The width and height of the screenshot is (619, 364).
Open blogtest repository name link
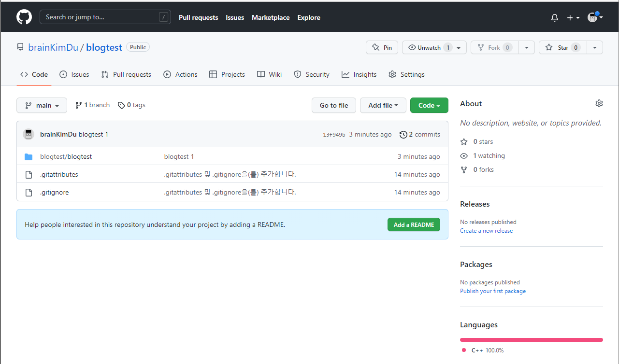click(x=104, y=47)
